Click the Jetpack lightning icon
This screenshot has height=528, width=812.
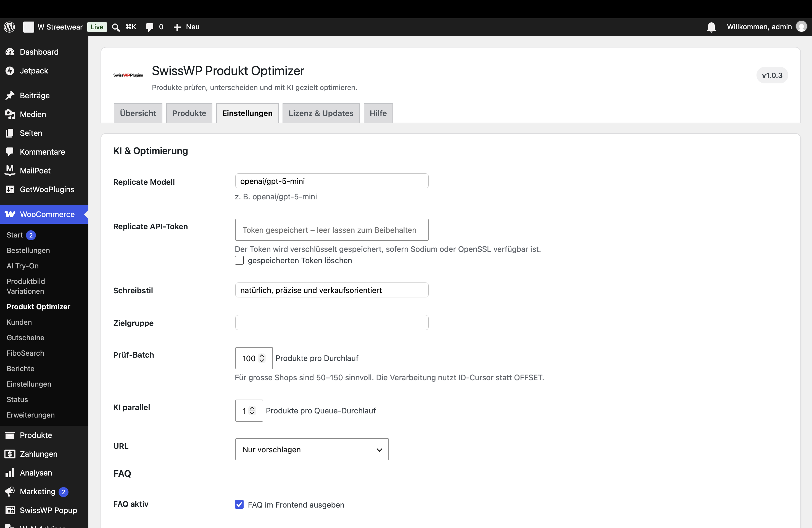click(x=10, y=71)
